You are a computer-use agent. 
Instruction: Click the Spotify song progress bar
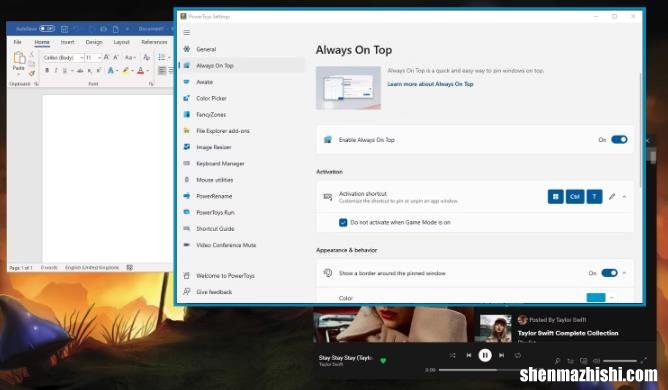pyautogui.click(x=481, y=370)
